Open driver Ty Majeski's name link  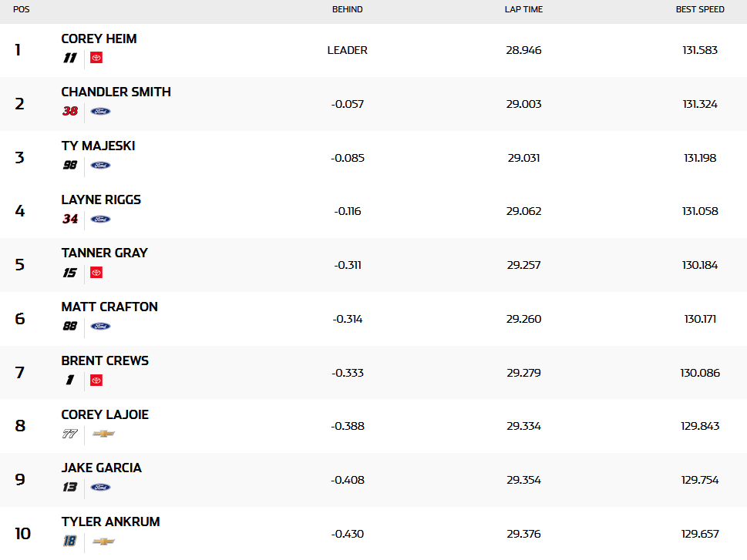tap(98, 146)
